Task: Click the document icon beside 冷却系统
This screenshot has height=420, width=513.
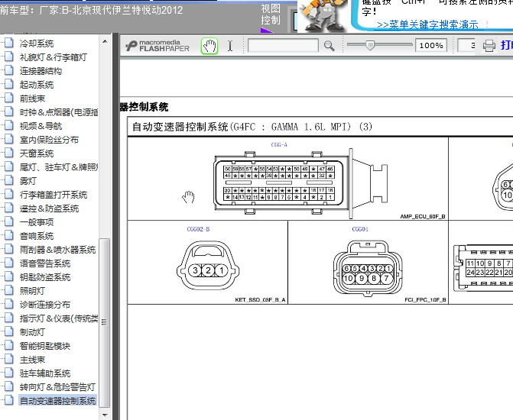Action: [9, 43]
